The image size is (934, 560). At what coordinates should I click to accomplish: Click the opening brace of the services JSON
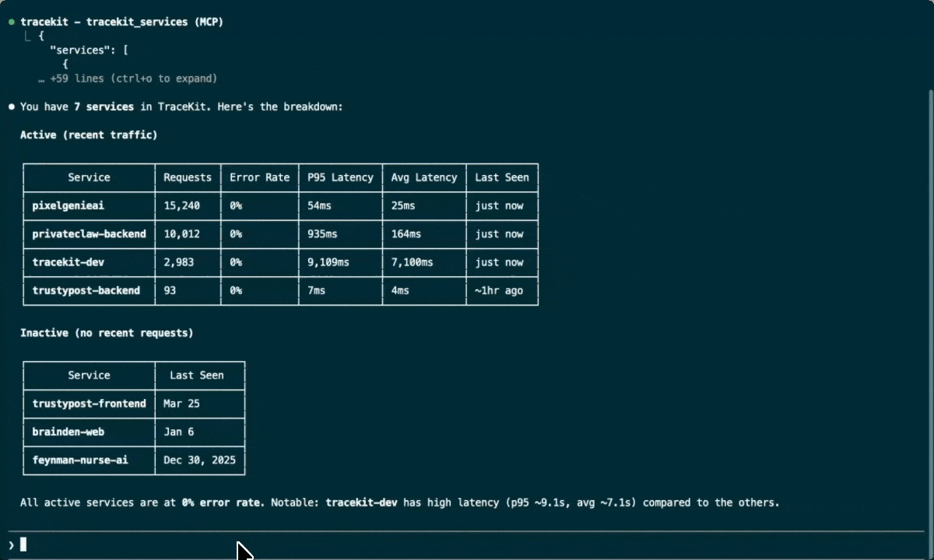(x=43, y=36)
